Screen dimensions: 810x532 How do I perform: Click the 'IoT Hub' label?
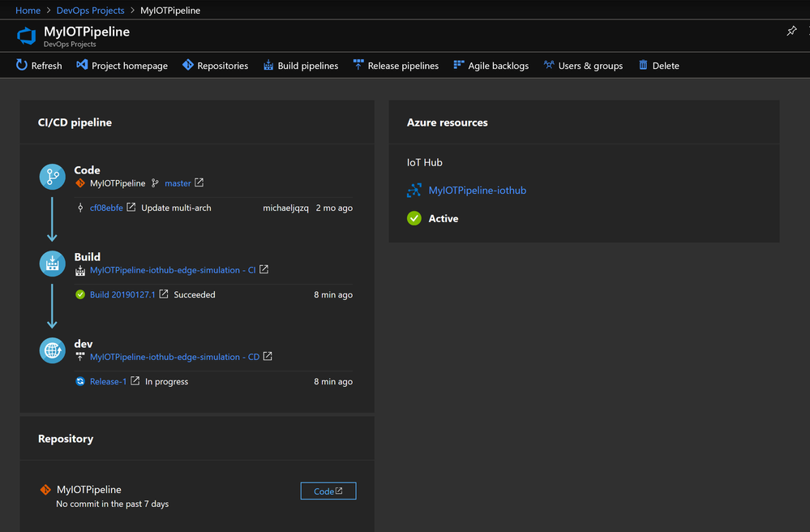pos(425,162)
